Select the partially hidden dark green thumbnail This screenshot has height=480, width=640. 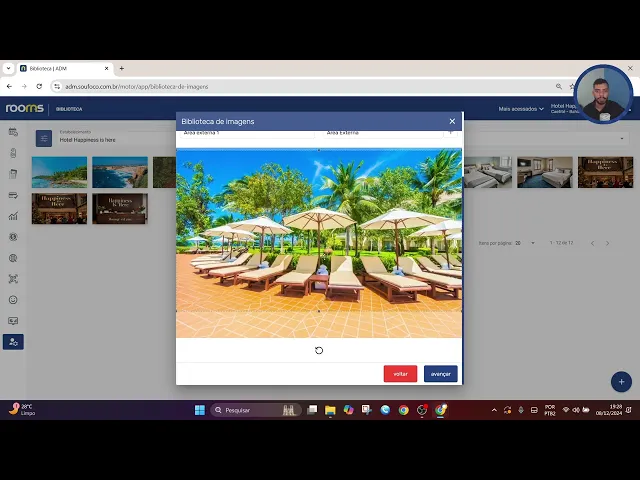164,172
